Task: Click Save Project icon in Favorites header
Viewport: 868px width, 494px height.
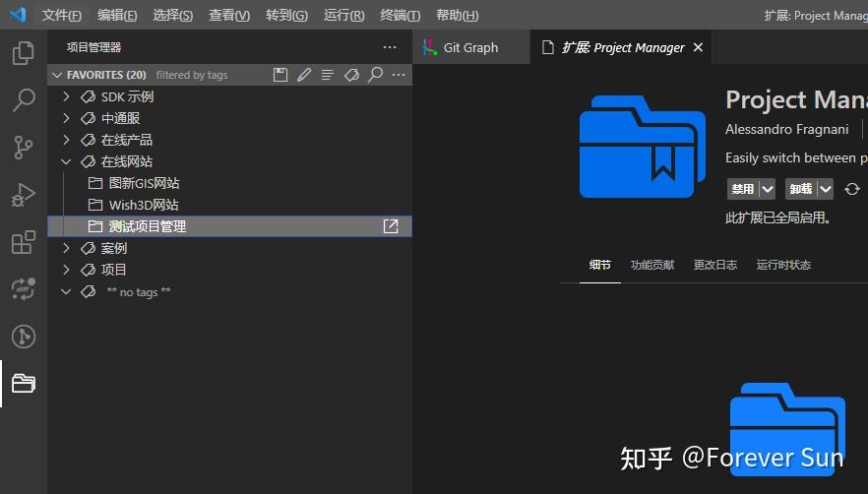Action: (280, 75)
